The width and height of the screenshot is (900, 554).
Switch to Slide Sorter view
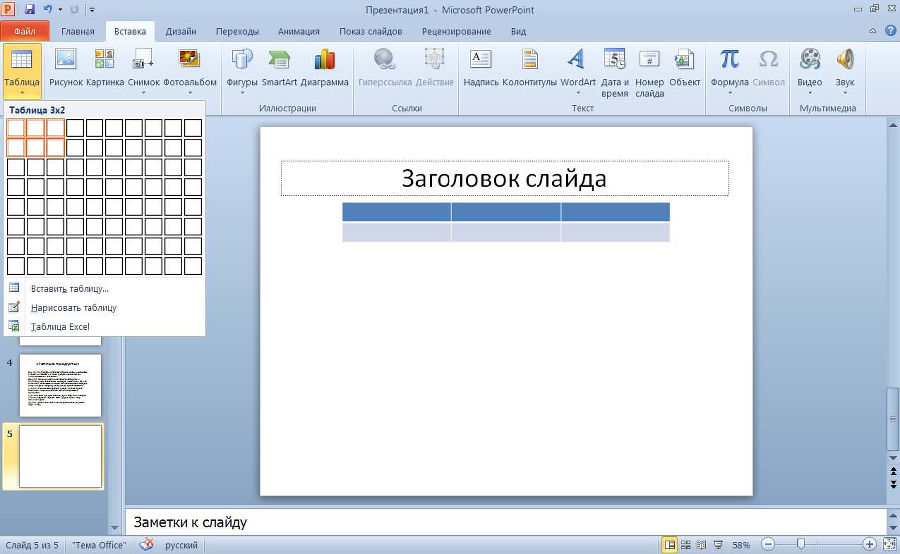click(685, 544)
